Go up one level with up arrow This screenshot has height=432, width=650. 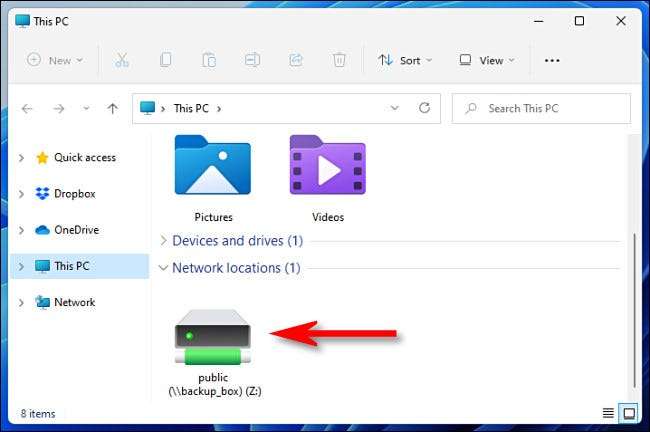click(112, 109)
